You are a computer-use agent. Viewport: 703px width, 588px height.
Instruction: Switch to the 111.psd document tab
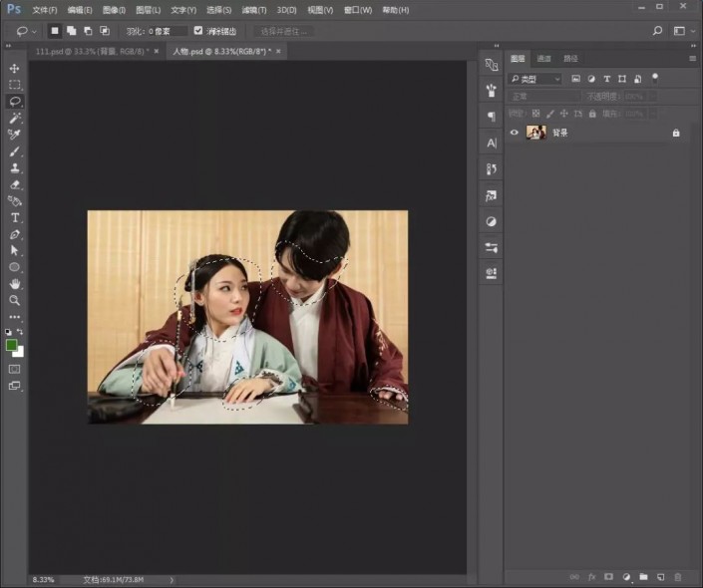(93, 52)
